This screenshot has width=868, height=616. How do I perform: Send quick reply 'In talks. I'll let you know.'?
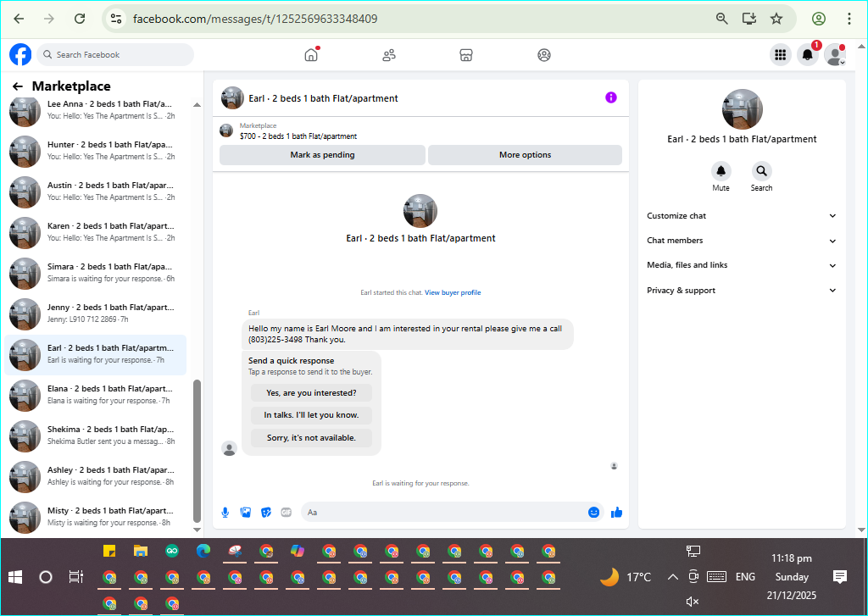pyautogui.click(x=311, y=415)
